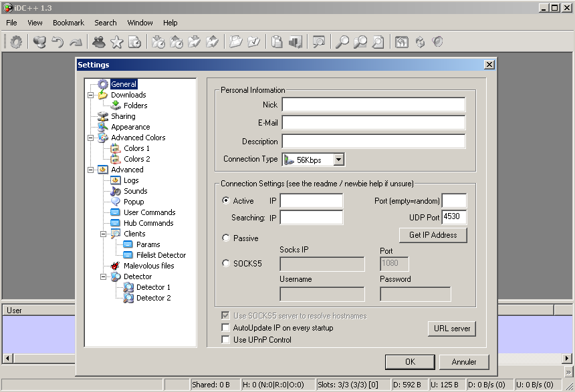Select User Commands tree item
The height and width of the screenshot is (392, 575).
pyautogui.click(x=150, y=212)
